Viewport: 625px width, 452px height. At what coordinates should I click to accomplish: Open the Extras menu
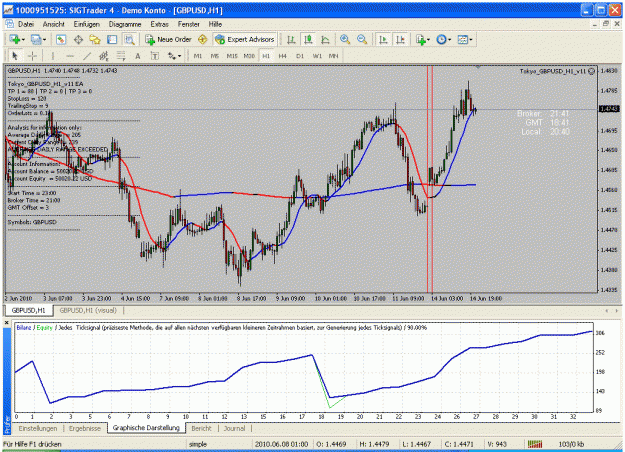click(x=159, y=24)
